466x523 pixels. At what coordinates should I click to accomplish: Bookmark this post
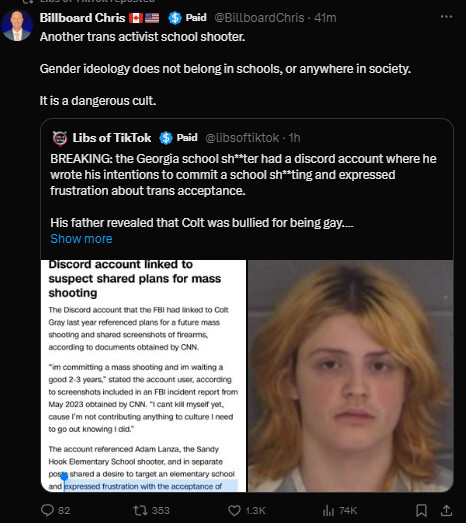[421, 510]
